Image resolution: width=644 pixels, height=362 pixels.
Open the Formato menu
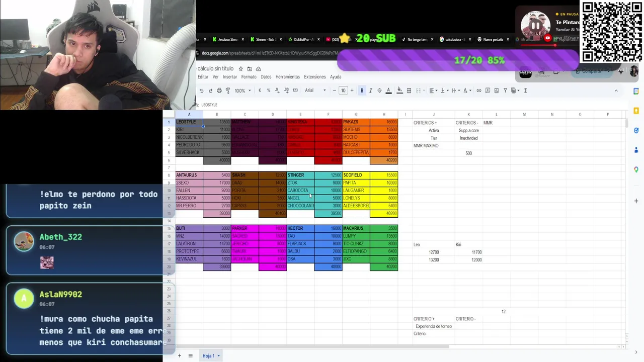(x=249, y=77)
